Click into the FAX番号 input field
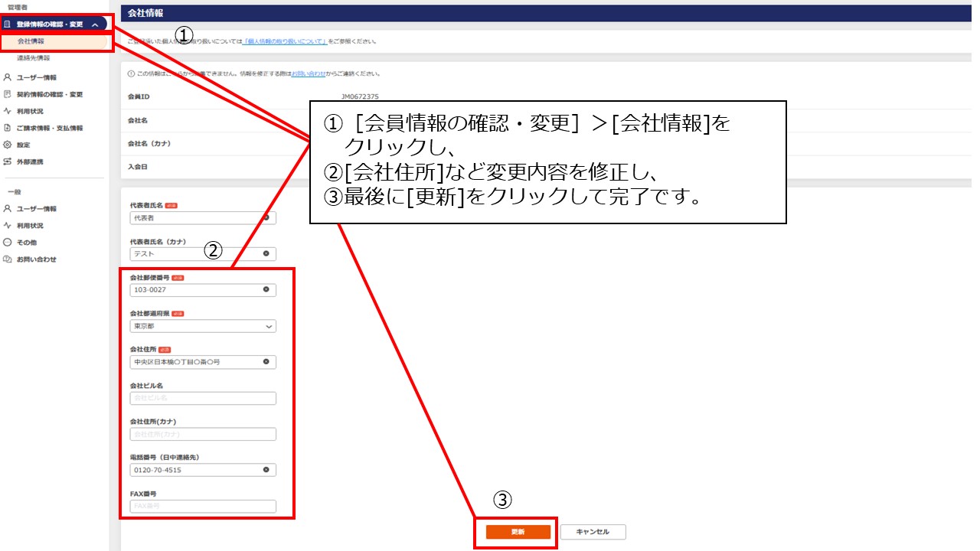The width and height of the screenshot is (980, 551). pos(203,506)
